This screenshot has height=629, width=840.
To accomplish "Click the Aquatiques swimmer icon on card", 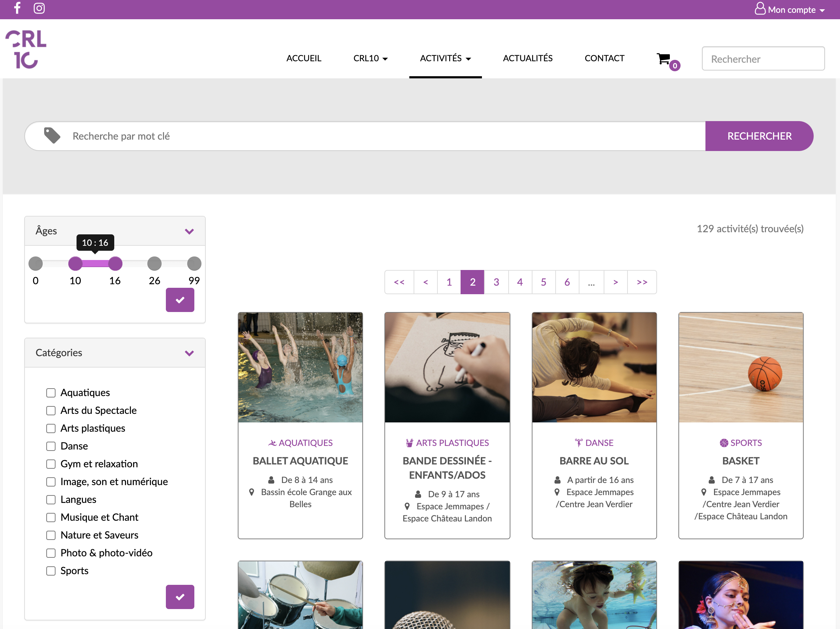I will [272, 443].
